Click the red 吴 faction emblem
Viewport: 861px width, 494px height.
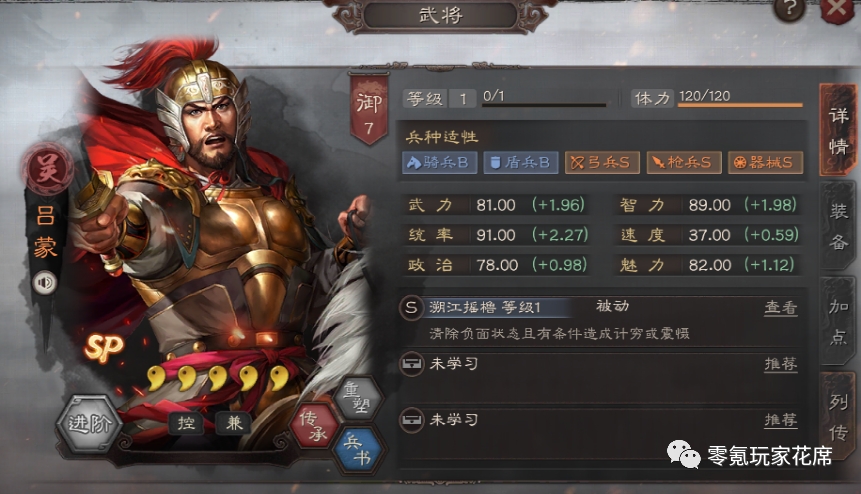coord(47,169)
